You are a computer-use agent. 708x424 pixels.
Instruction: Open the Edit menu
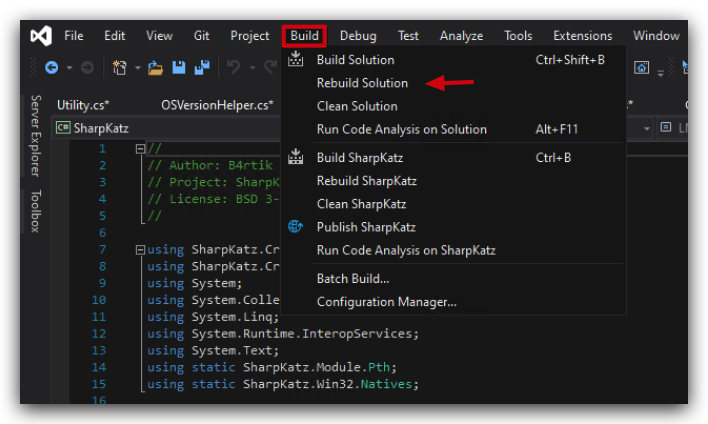(x=115, y=36)
